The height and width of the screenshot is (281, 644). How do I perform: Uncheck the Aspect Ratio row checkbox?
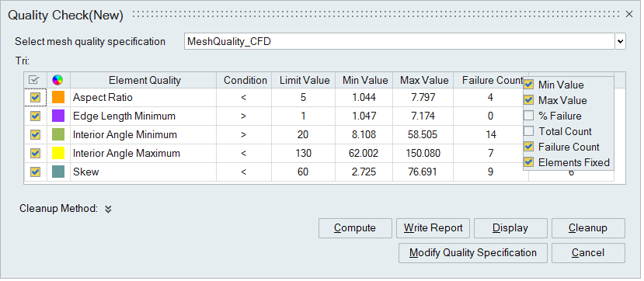pyautogui.click(x=35, y=97)
